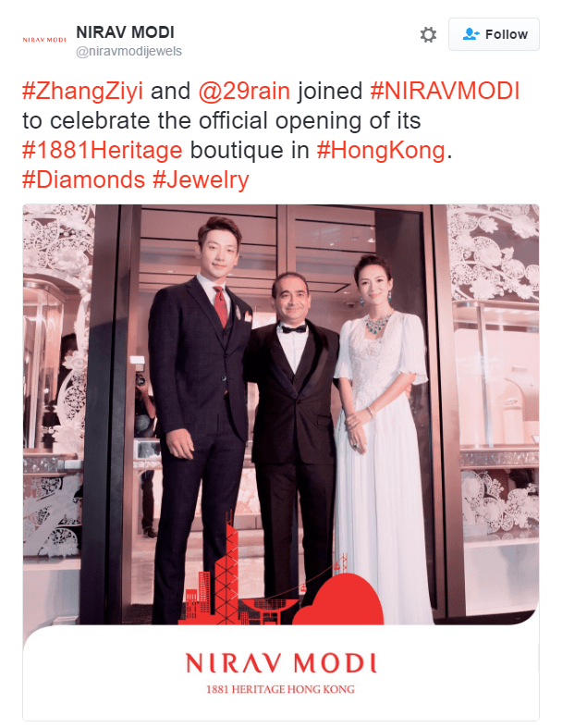
Task: Open the #HongKong hashtag
Action: coord(381,151)
